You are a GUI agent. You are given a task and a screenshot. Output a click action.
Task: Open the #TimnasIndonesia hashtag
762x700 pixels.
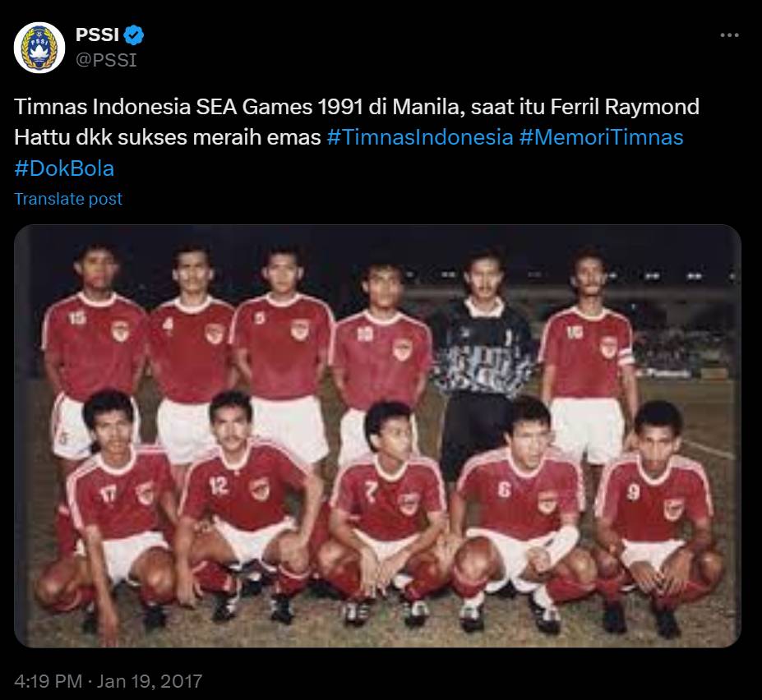(420, 137)
